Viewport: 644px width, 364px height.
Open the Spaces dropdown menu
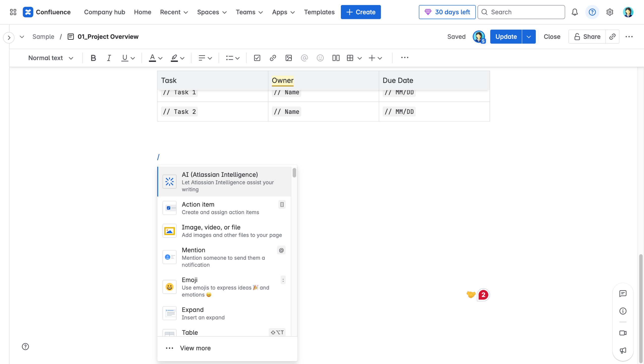(x=212, y=12)
